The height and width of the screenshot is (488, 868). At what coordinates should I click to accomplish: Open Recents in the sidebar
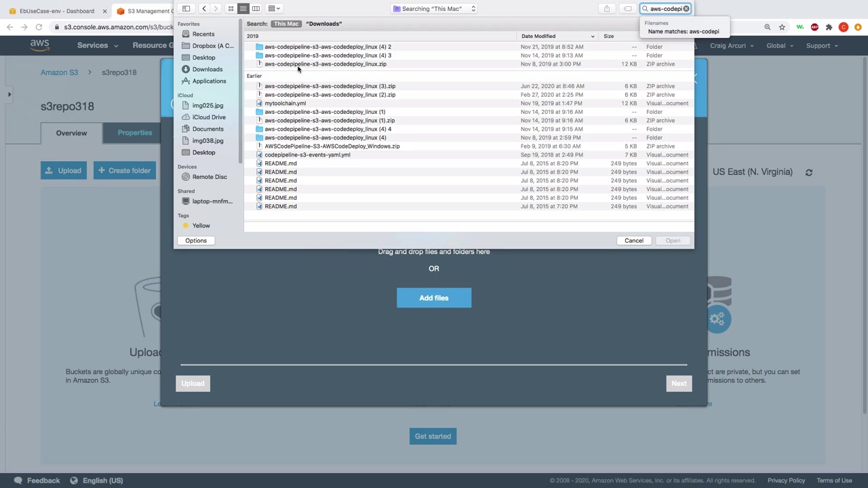coord(203,34)
